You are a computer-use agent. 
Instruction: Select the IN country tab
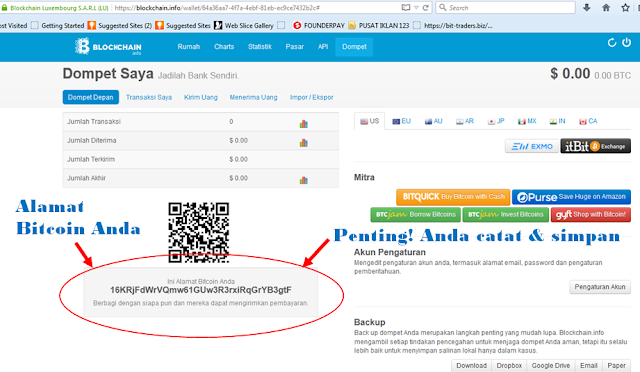click(x=558, y=121)
